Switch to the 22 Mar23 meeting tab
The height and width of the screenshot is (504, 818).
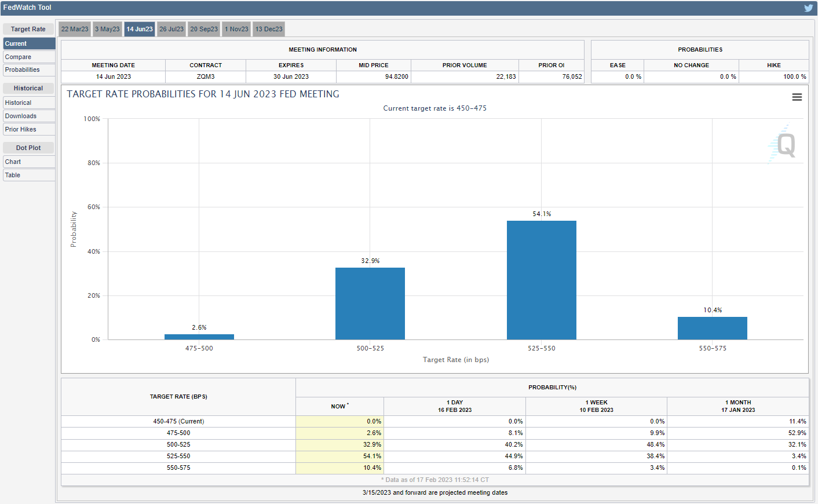[75, 29]
